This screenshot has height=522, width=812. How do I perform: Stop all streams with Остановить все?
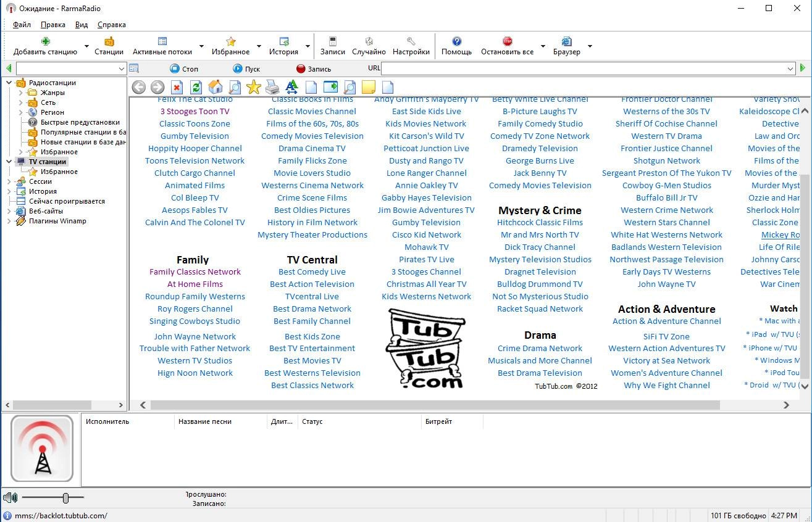click(x=507, y=41)
